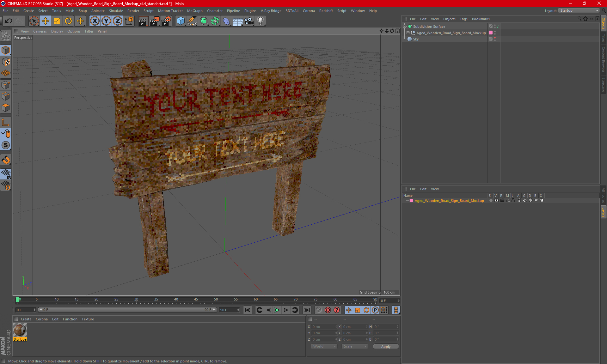Add a Camera object
Screen dimensions: 607x364
tap(249, 21)
